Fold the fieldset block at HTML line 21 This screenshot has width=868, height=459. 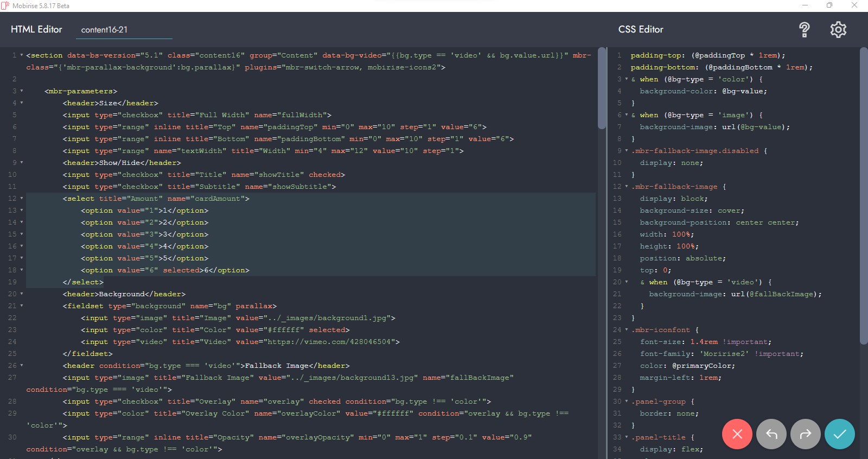(22, 306)
